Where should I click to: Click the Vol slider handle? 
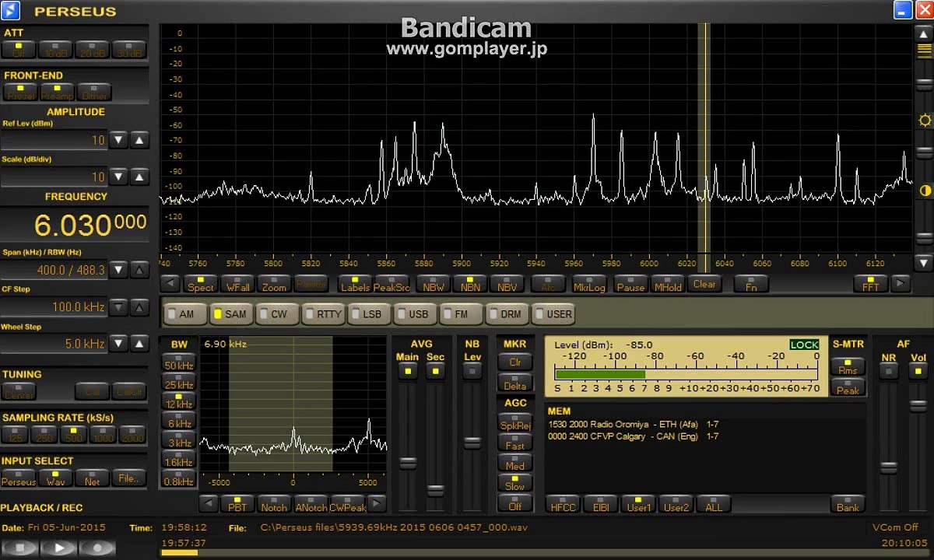pos(918,407)
